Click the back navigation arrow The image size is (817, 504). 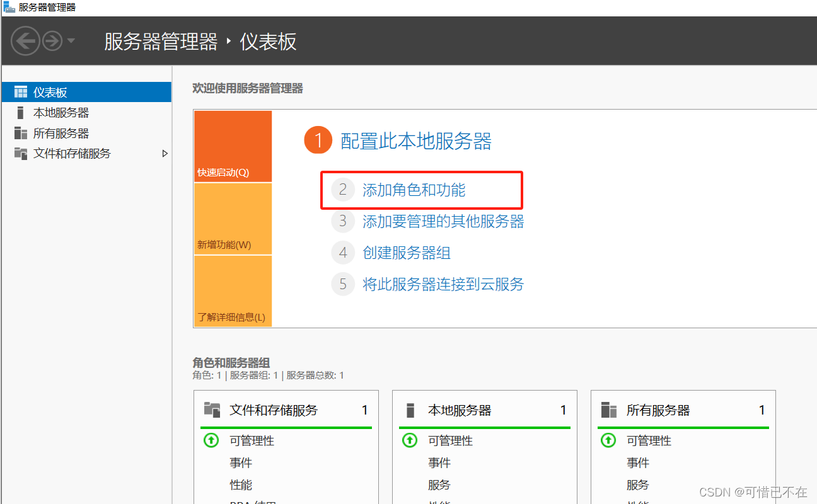point(25,40)
